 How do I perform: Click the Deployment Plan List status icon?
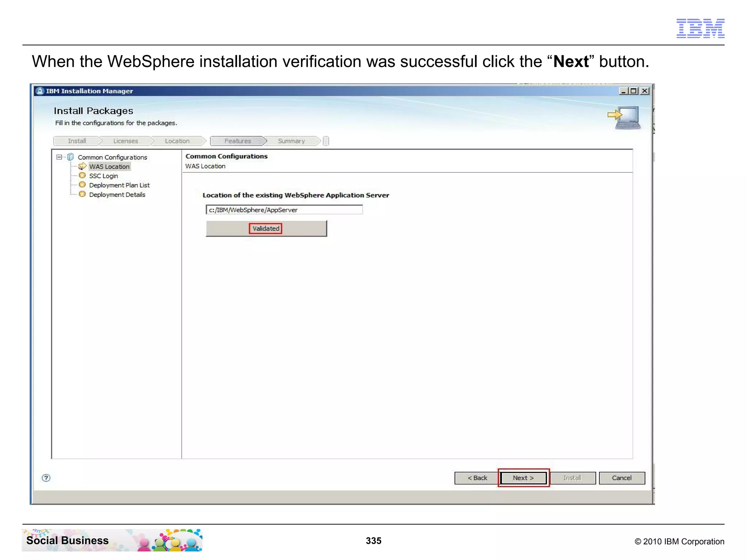82,185
